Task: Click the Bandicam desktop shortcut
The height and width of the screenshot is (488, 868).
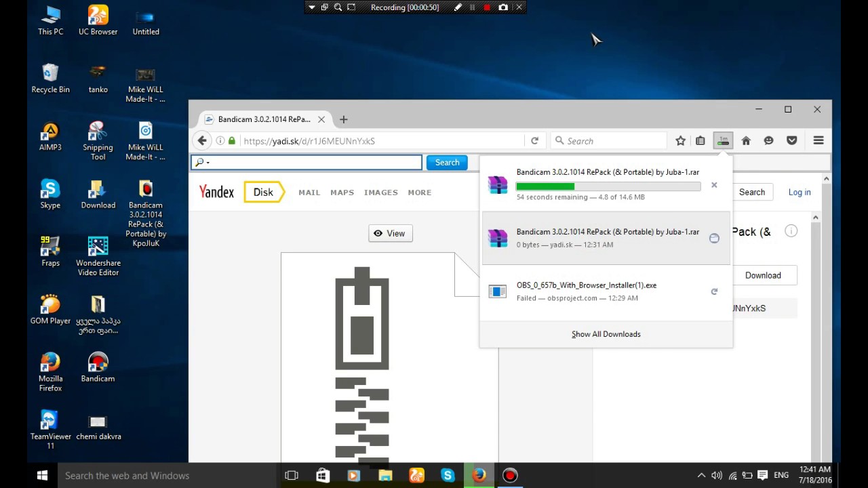Action: click(98, 368)
